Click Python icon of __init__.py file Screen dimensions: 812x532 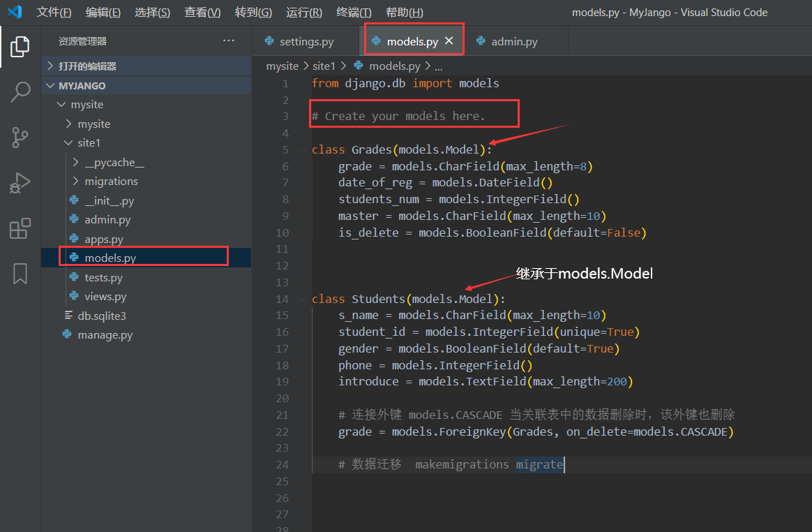[x=74, y=200]
